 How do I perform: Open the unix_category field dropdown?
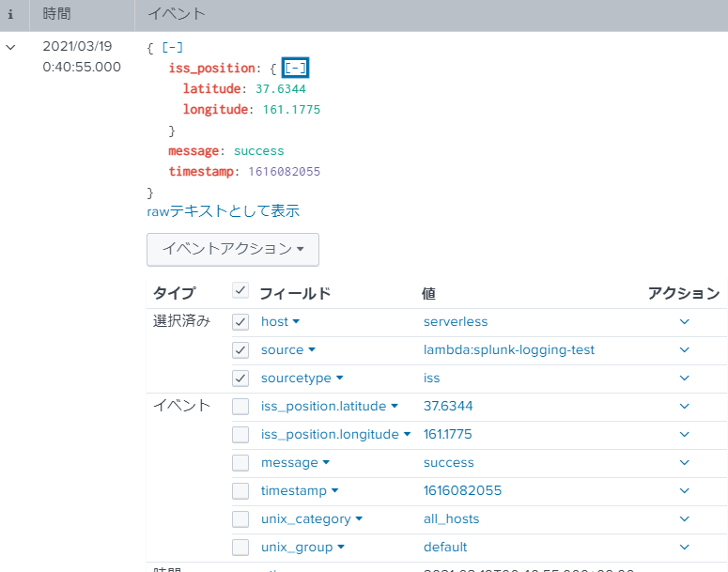click(312, 519)
